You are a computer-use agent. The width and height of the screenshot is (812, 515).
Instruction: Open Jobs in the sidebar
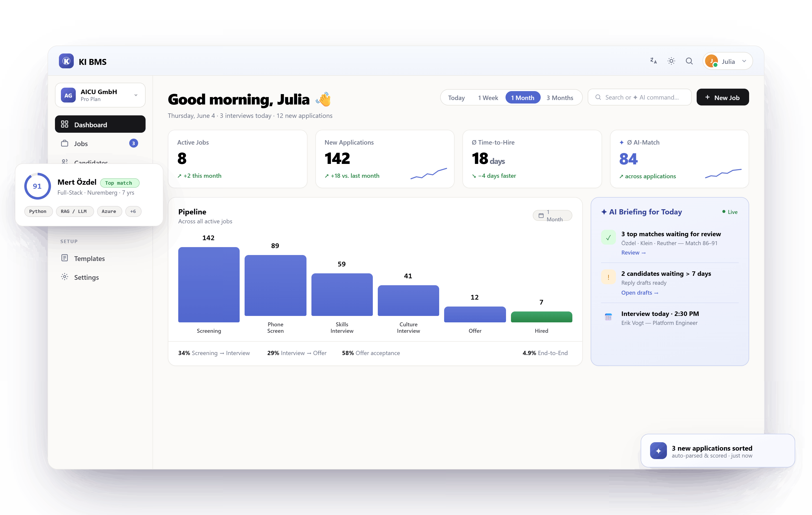pyautogui.click(x=100, y=143)
